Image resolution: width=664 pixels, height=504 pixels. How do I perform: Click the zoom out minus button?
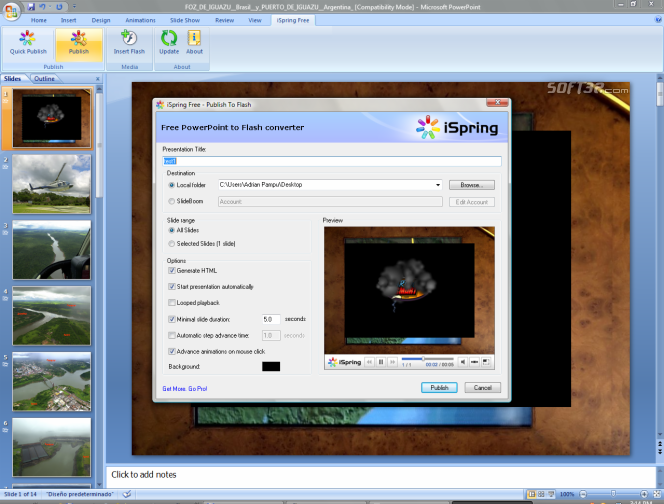point(583,494)
